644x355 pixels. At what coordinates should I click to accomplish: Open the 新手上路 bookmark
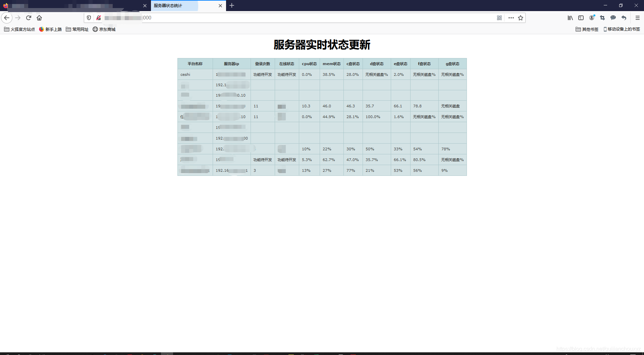[50, 30]
